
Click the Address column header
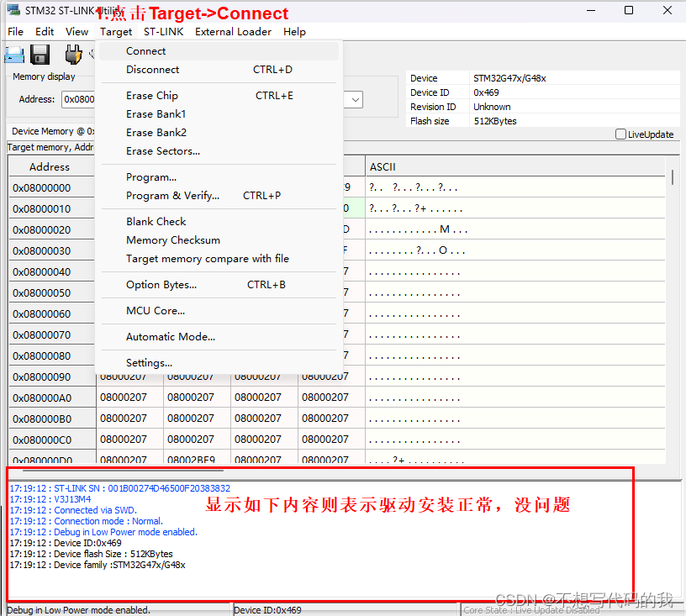pos(50,166)
